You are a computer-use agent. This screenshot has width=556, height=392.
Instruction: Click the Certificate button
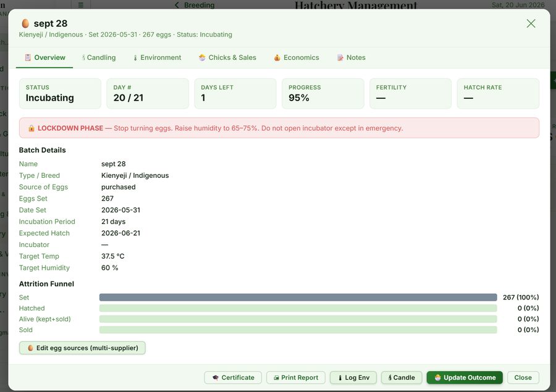(x=233, y=377)
